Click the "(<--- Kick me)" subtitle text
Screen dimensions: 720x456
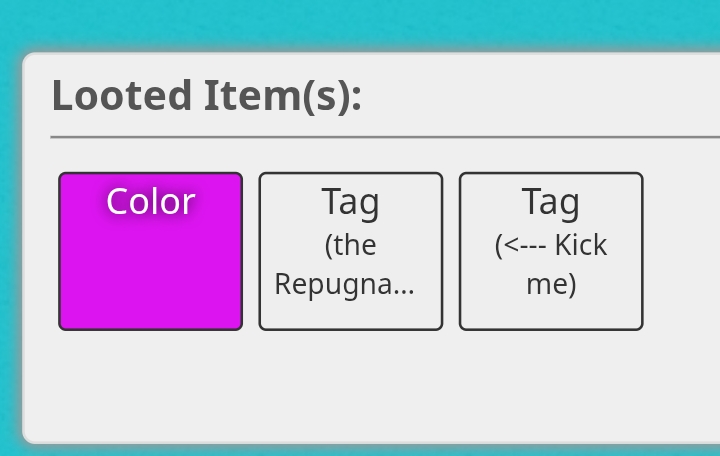coord(551,265)
